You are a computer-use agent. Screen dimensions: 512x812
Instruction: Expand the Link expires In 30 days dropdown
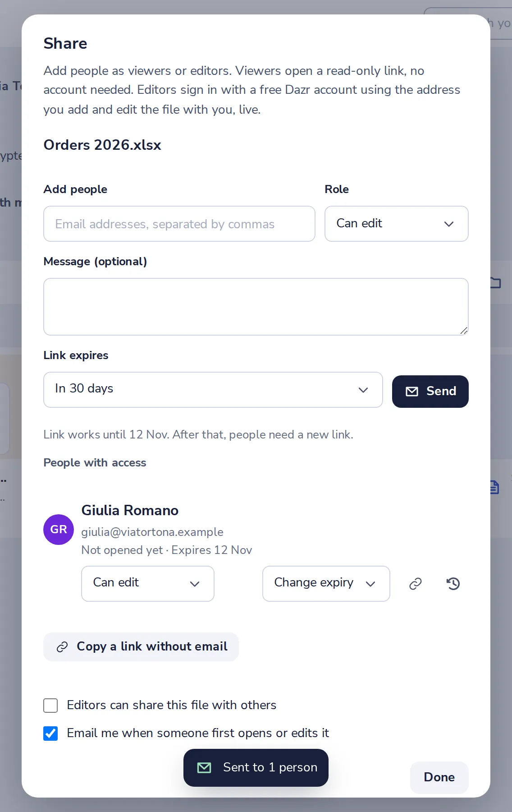coord(213,390)
